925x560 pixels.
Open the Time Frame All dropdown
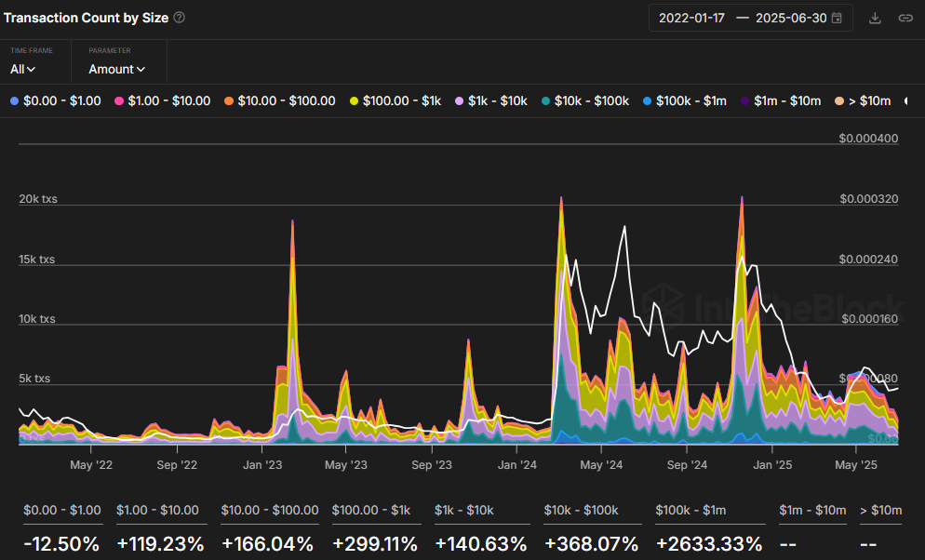click(x=23, y=69)
